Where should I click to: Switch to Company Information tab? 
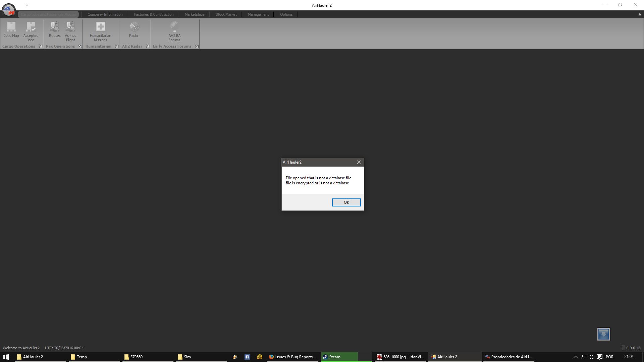(x=105, y=14)
